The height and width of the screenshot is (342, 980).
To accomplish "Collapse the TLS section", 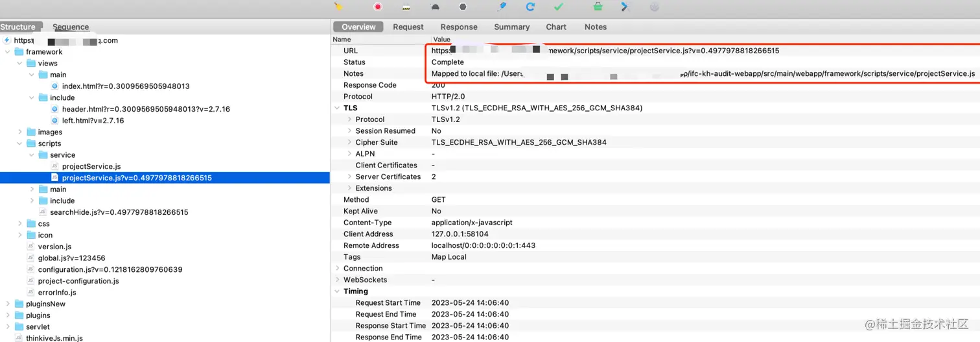I will pyautogui.click(x=337, y=108).
